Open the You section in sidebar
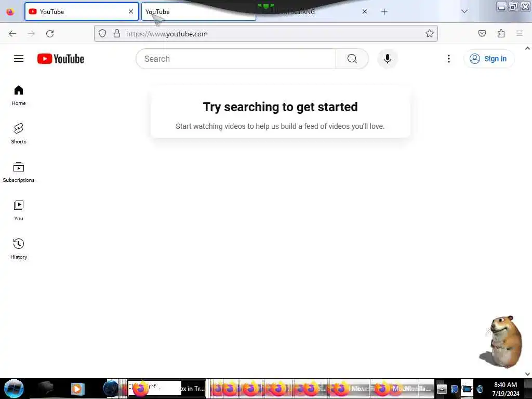532x399 pixels. point(19,211)
